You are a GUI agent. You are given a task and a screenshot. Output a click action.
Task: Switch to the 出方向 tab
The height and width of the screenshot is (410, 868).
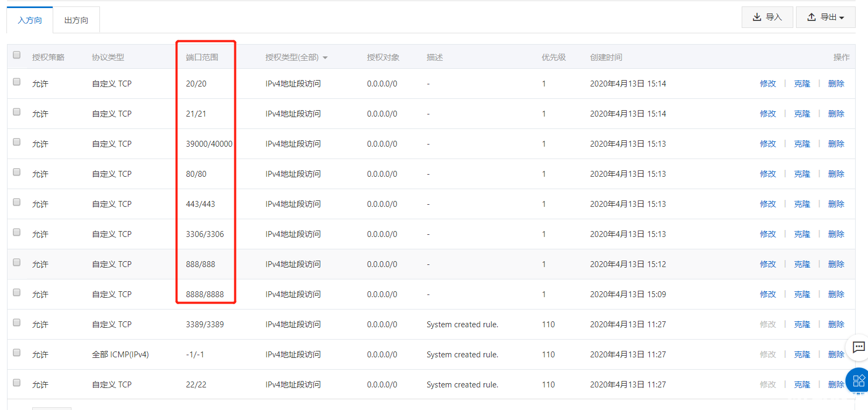coord(76,20)
